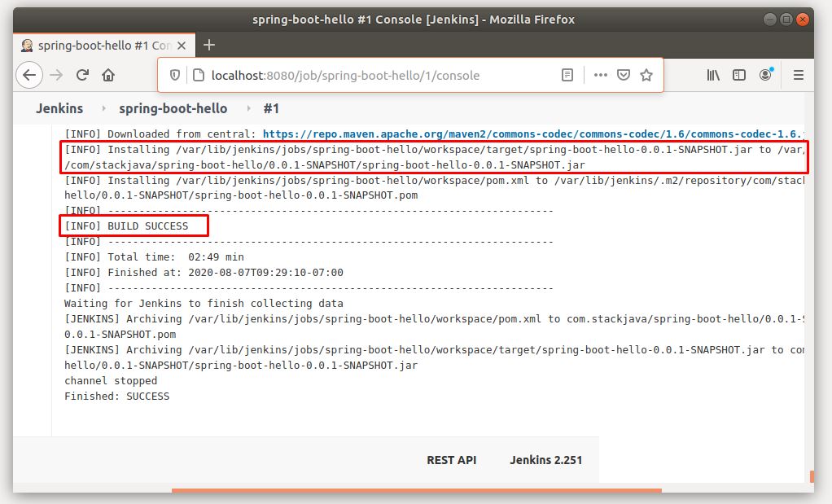Open Firefox library icon
832x504 pixels.
click(713, 76)
